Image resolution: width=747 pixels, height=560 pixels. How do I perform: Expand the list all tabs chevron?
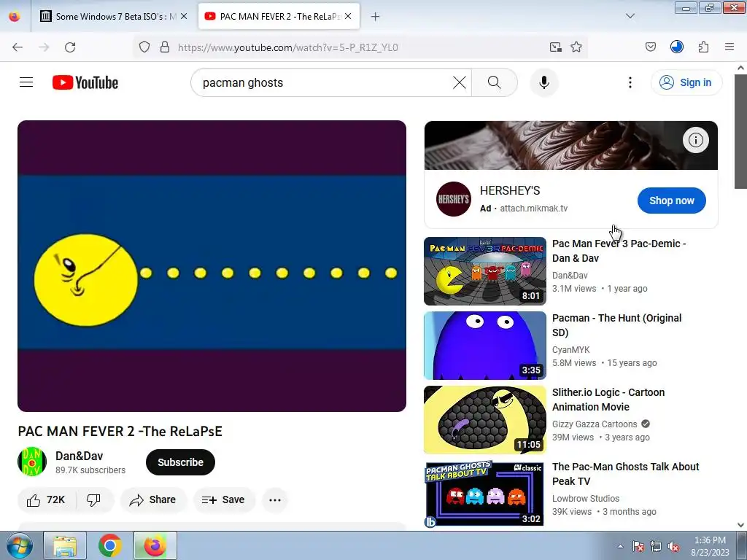(630, 16)
